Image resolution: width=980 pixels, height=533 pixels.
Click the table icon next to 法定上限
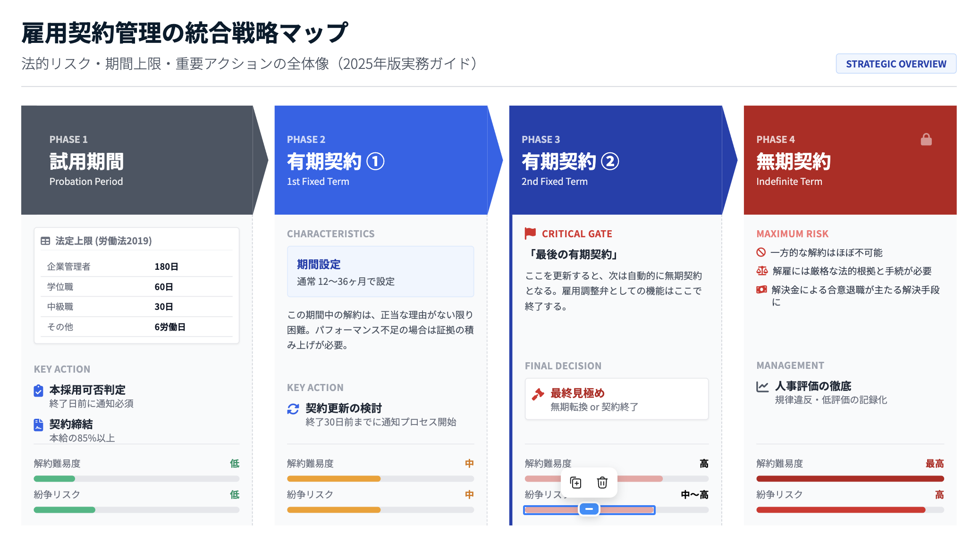(45, 241)
